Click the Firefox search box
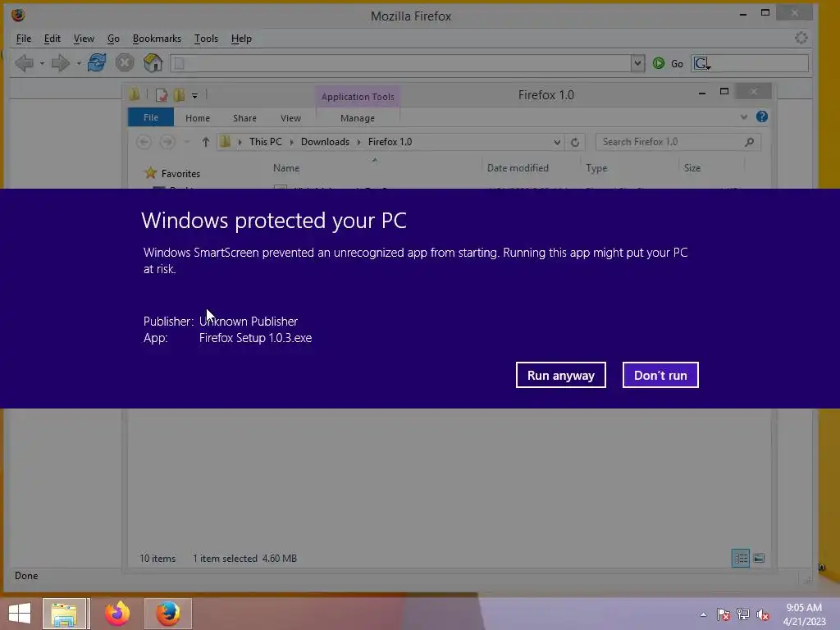This screenshot has height=630, width=840. pyautogui.click(x=760, y=63)
